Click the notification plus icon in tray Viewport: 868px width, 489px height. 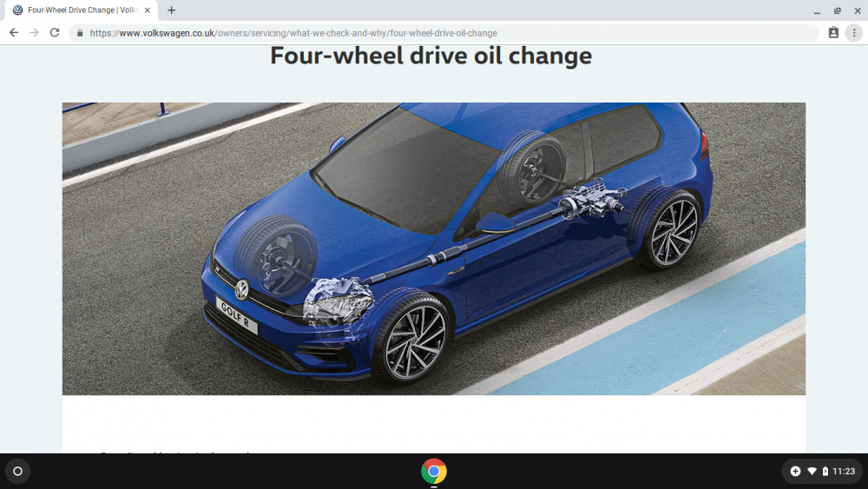pos(795,472)
